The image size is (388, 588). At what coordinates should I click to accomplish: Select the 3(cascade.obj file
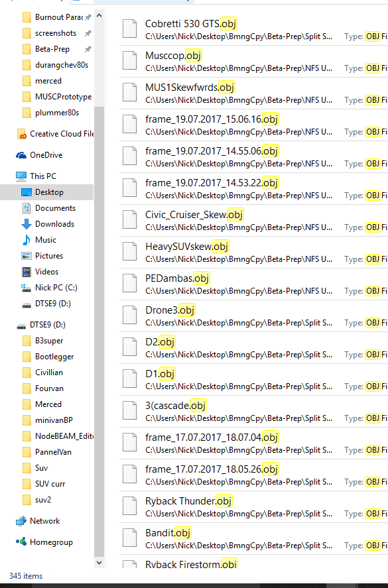tap(253, 412)
